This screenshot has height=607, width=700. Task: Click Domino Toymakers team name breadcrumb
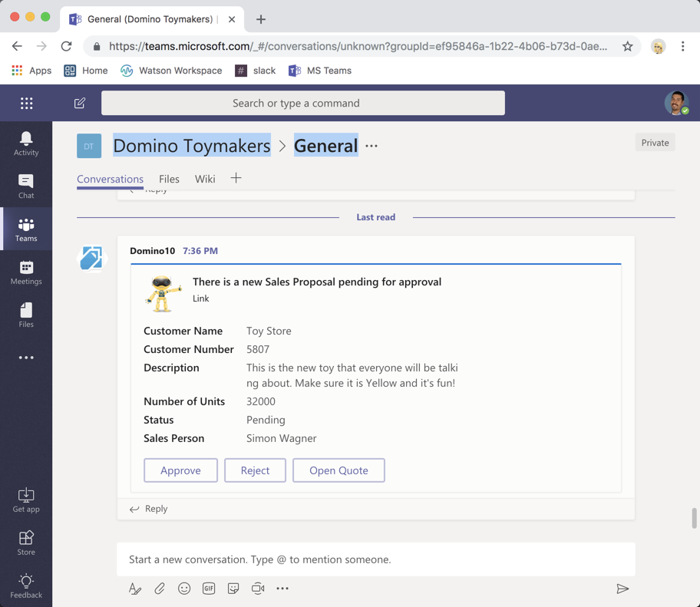pyautogui.click(x=192, y=146)
